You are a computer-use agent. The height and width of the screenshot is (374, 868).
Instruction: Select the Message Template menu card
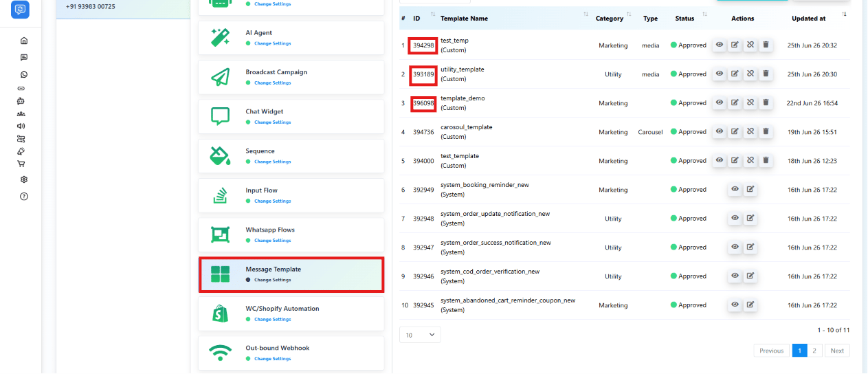tap(291, 274)
